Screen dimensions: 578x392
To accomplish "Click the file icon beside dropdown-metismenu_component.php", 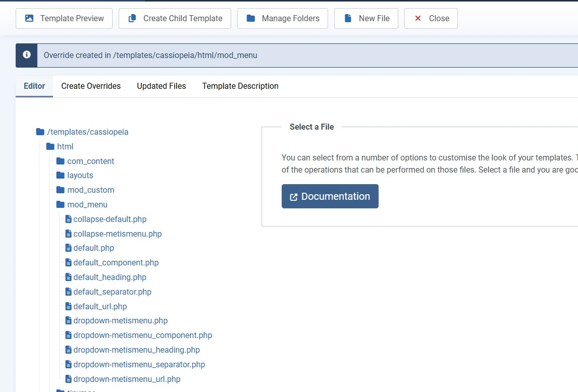I will [x=68, y=335].
